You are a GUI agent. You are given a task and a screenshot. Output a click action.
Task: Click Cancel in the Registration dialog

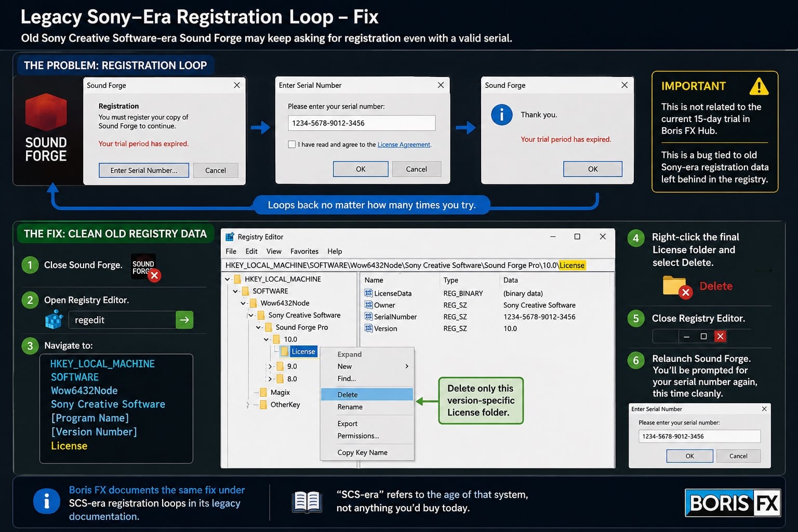216,170
